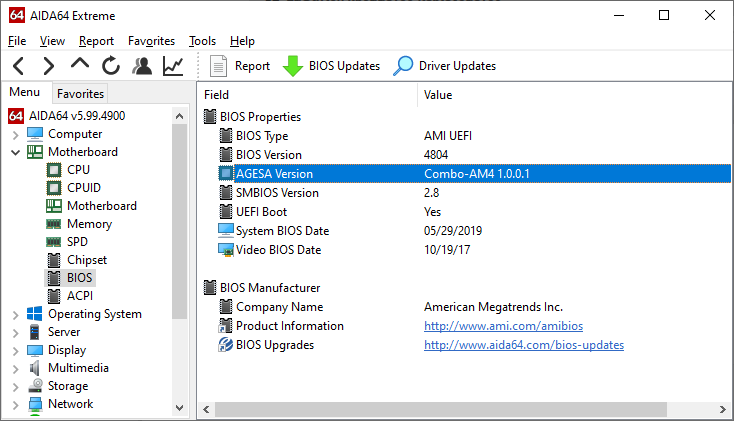Click the Server tower icon in tree

point(35,332)
